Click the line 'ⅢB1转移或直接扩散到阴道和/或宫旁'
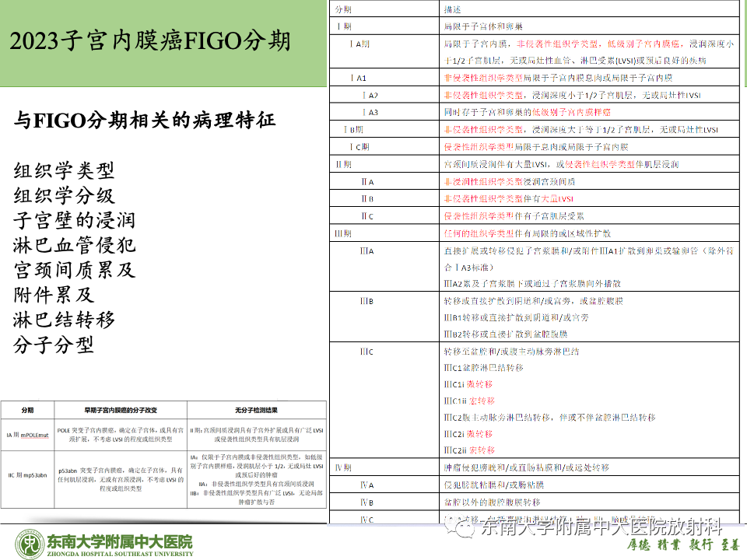 [516, 317]
